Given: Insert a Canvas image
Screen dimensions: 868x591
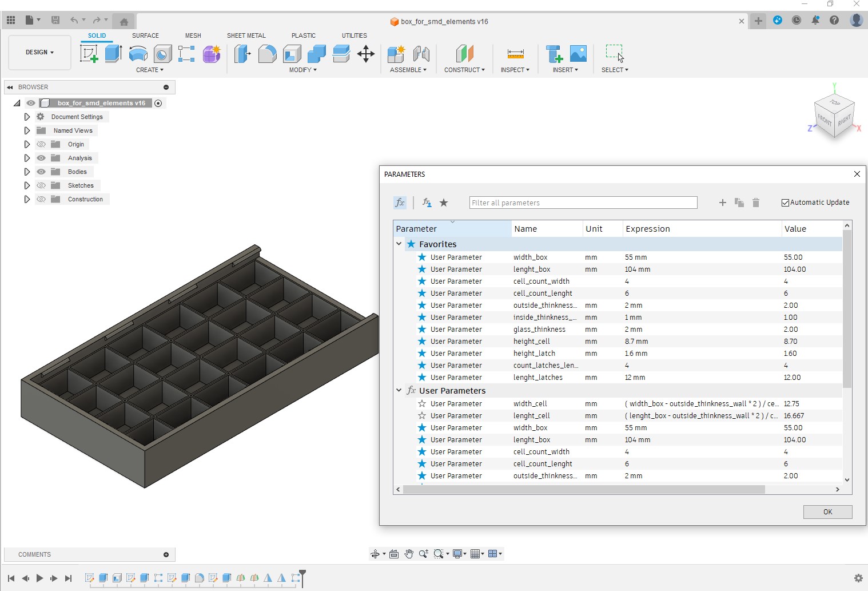Looking at the screenshot, I should pyautogui.click(x=579, y=53).
